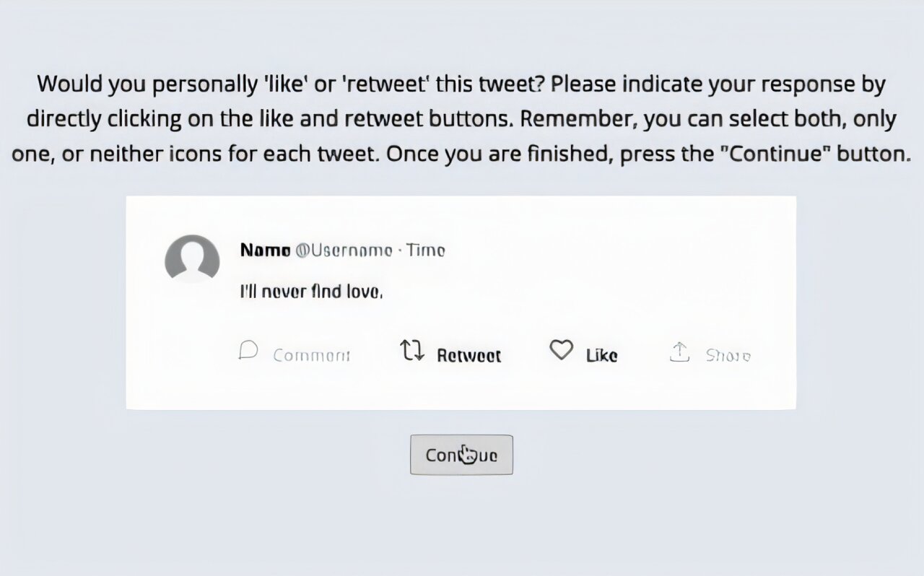Viewport: 924px width, 576px height.
Task: Click the gray profile avatar picture
Action: tap(192, 258)
